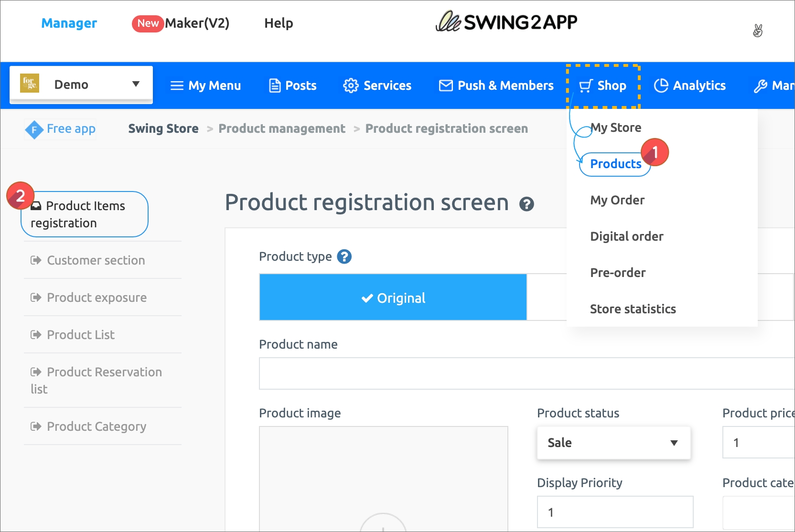
Task: Open the Push & Members menu
Action: 496,85
